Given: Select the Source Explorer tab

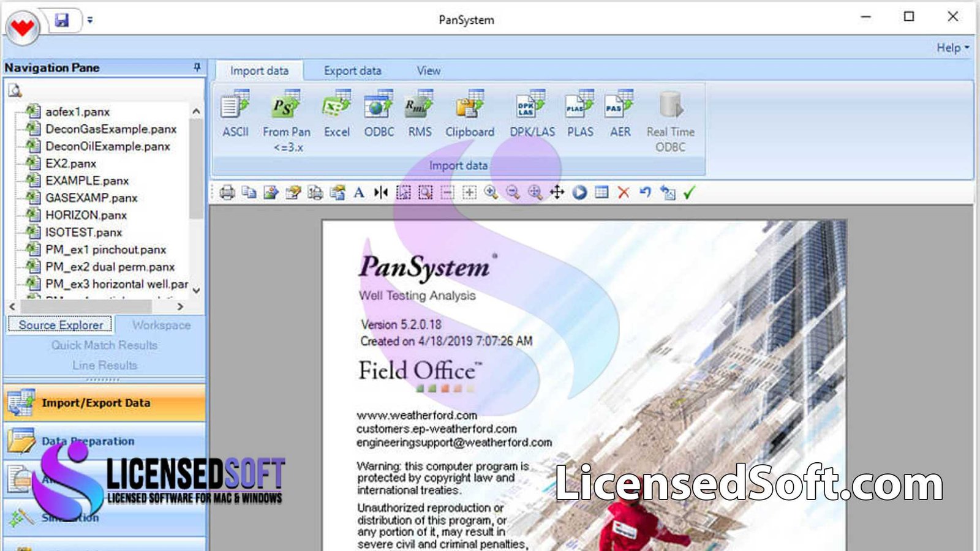Looking at the screenshot, I should pos(61,325).
